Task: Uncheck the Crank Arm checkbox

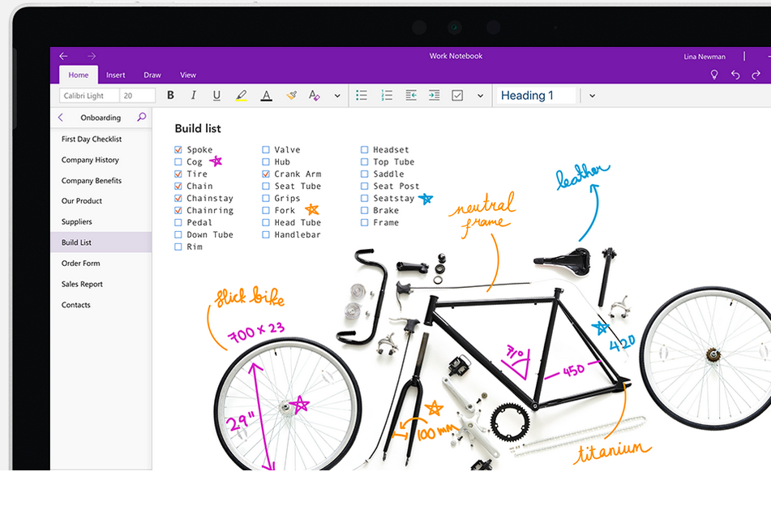Action: (266, 174)
